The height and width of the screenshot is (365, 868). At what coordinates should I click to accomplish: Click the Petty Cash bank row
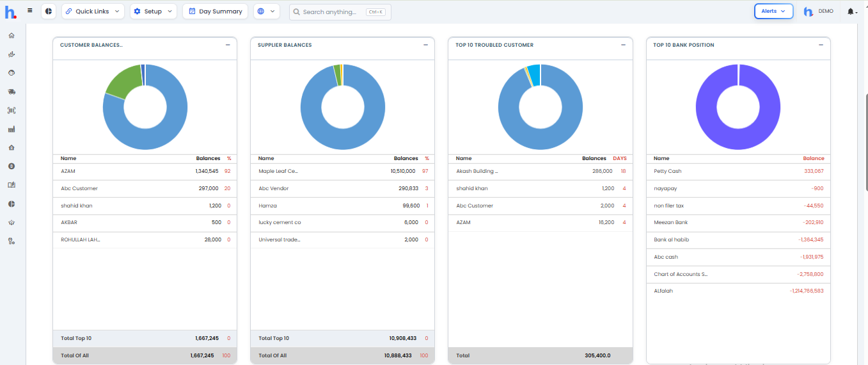pyautogui.click(x=738, y=171)
